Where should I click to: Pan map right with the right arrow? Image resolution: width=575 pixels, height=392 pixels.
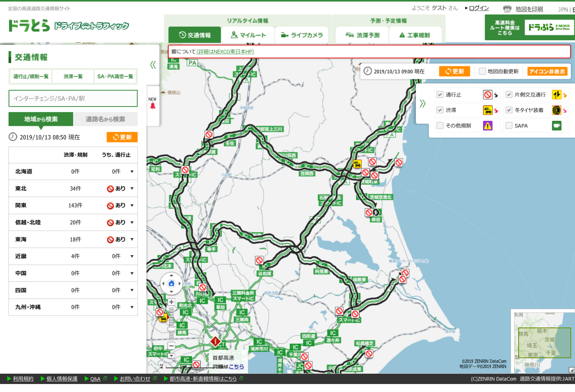click(179, 284)
